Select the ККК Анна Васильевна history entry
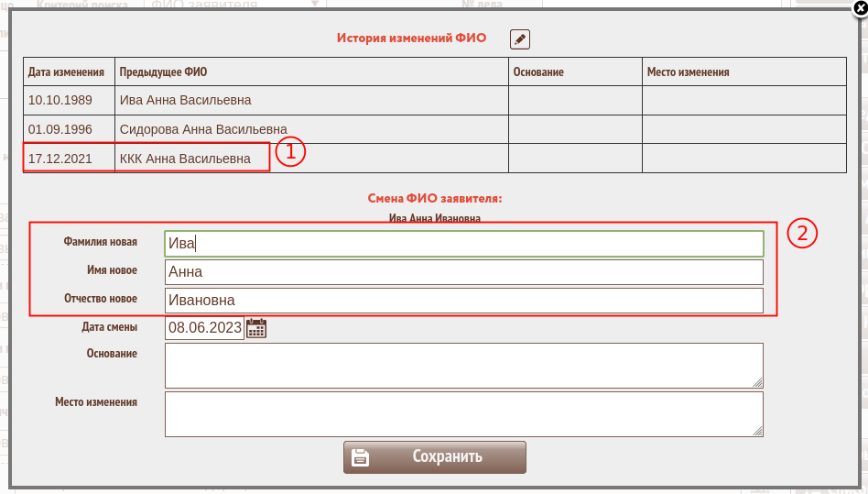The height and width of the screenshot is (494, 868). [x=185, y=159]
